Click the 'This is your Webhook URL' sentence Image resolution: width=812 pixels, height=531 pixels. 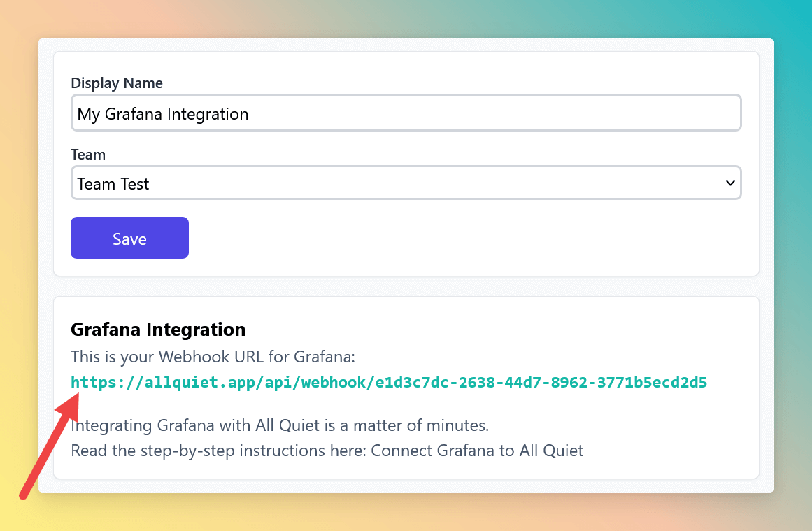(x=213, y=357)
